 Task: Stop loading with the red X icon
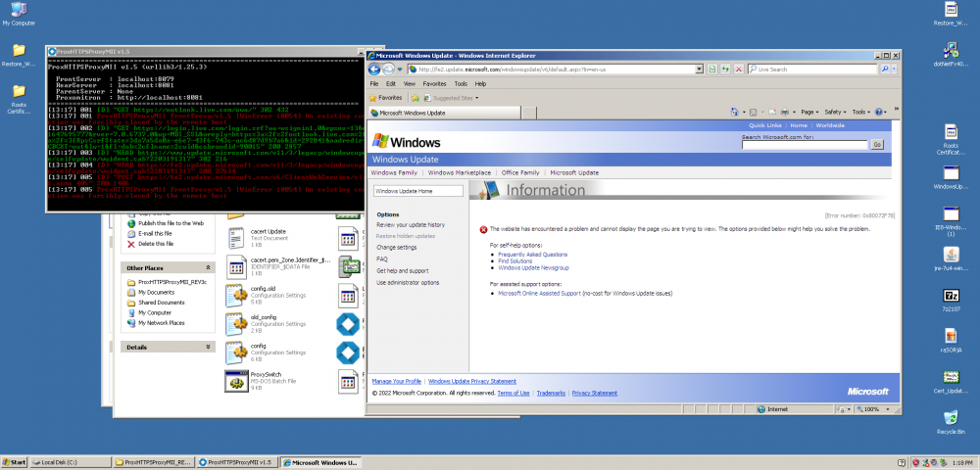(737, 70)
